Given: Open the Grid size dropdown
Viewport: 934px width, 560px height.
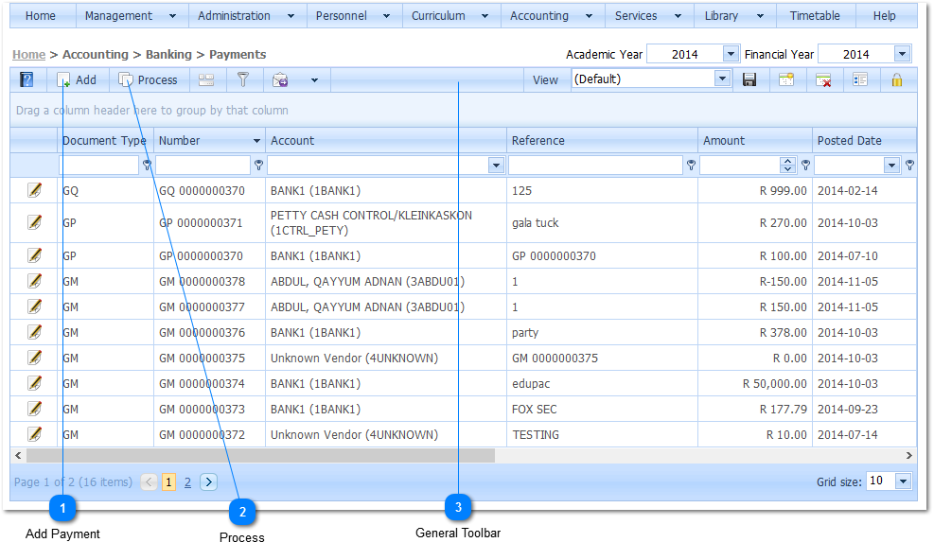Looking at the screenshot, I should [903, 481].
